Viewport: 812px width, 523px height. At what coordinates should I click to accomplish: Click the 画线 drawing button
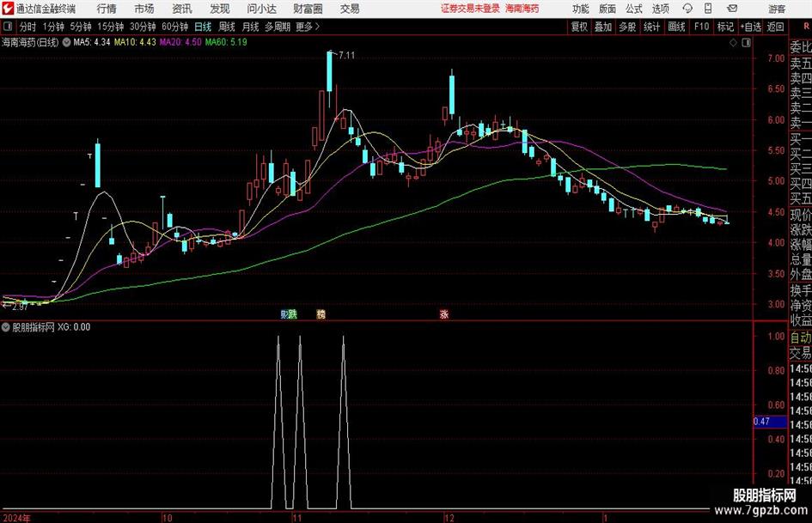click(x=676, y=27)
